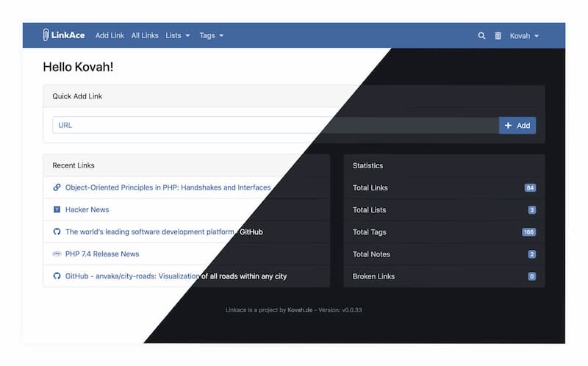Click GitHub icon beside world's leading software
The image size is (588, 366).
pyautogui.click(x=57, y=232)
